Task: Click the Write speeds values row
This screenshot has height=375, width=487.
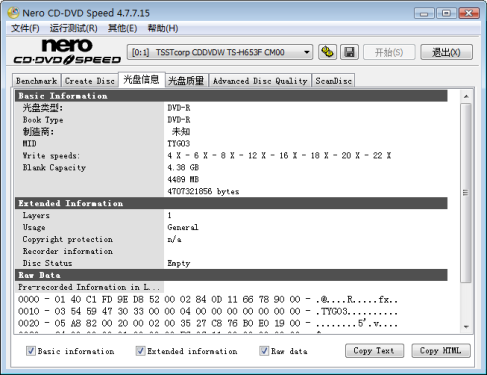Action: point(279,156)
